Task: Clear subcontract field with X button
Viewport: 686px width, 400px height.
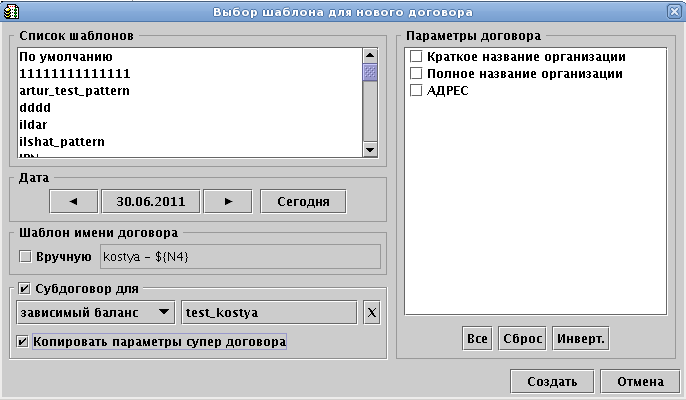Action: point(371,312)
